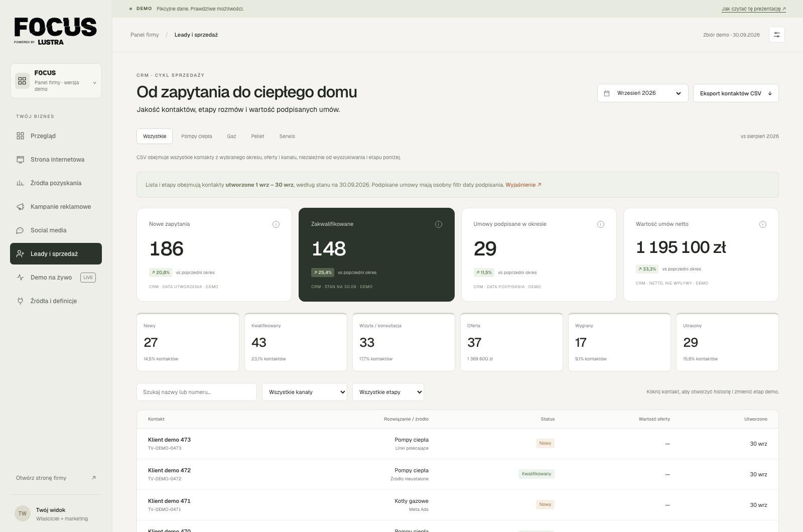
Task: Open the filter settings sliders icon
Action: click(x=776, y=35)
